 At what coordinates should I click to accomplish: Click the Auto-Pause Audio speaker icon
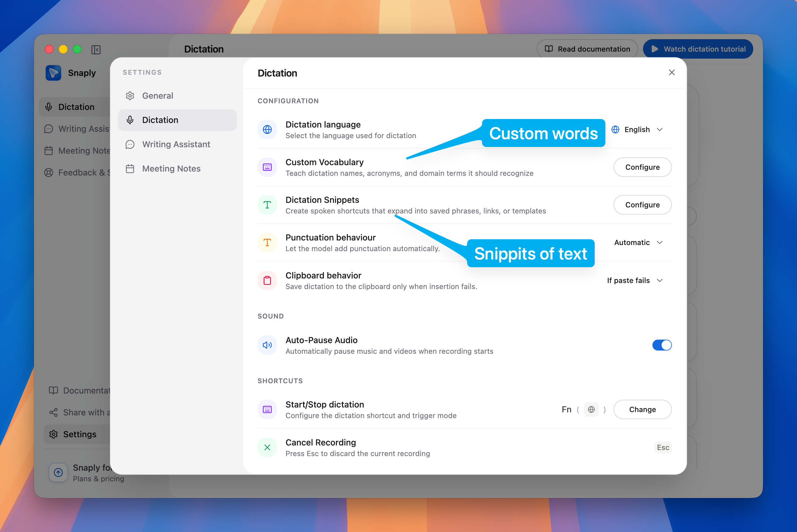(267, 345)
